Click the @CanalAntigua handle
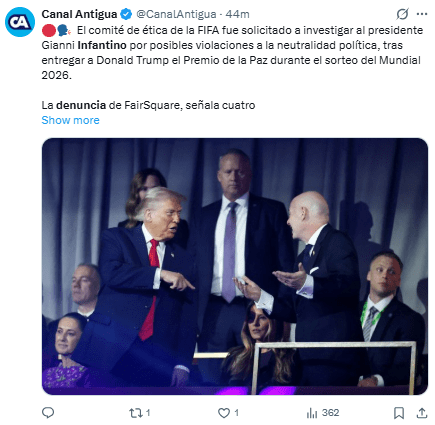This screenshot has width=435, height=425. (x=176, y=14)
